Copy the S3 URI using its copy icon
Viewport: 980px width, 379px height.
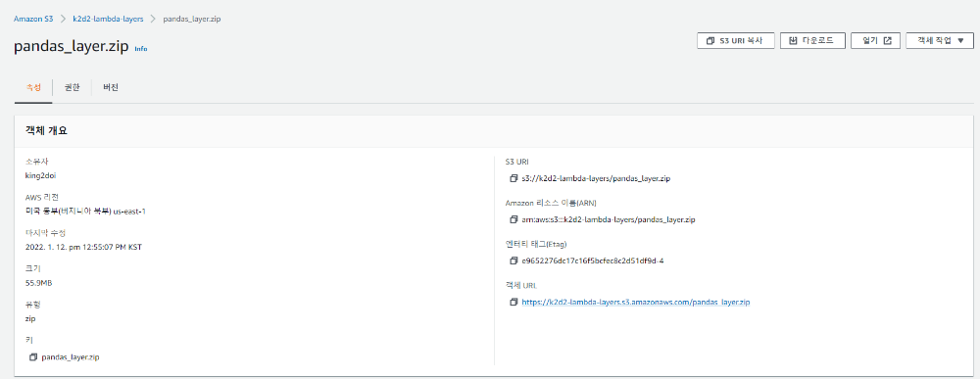coord(514,178)
